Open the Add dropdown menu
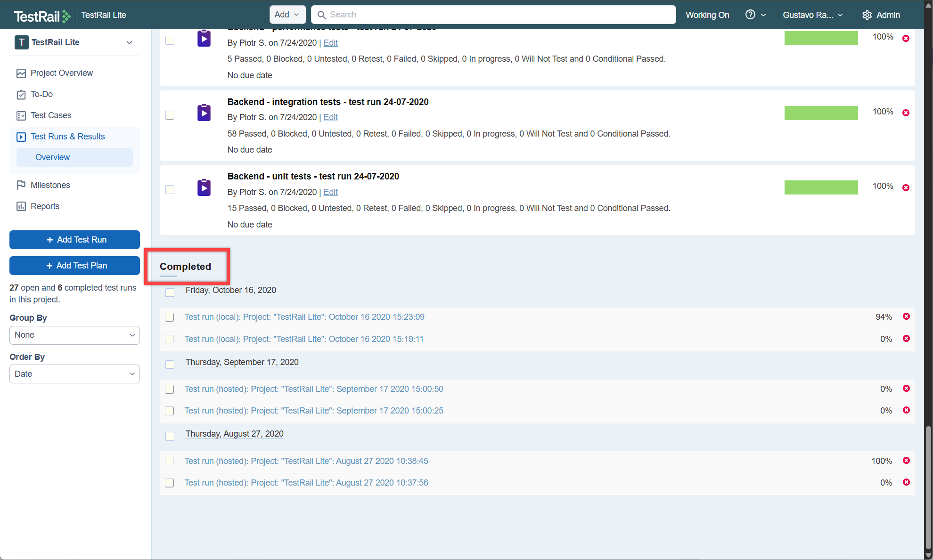 287,15
